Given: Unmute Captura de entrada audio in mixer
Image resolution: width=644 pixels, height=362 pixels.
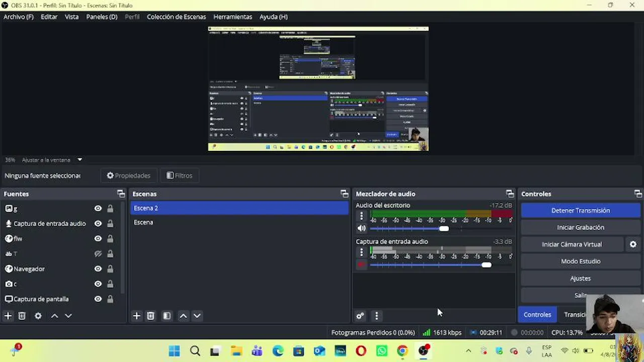Looking at the screenshot, I should pos(361,265).
